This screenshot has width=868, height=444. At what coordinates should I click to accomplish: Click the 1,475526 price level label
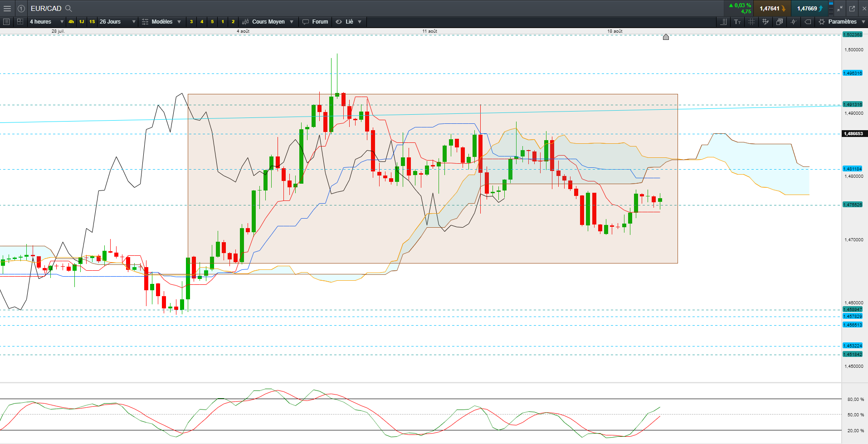click(853, 205)
